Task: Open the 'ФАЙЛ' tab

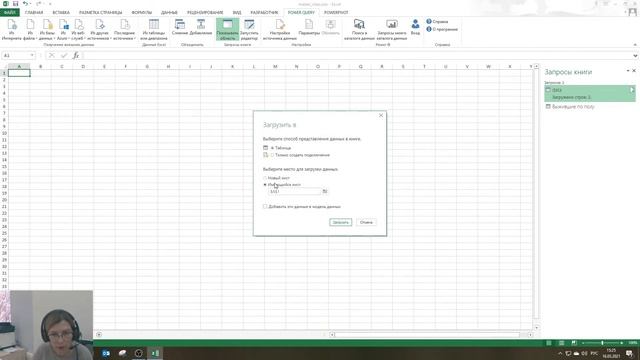Action: pyautogui.click(x=9, y=13)
